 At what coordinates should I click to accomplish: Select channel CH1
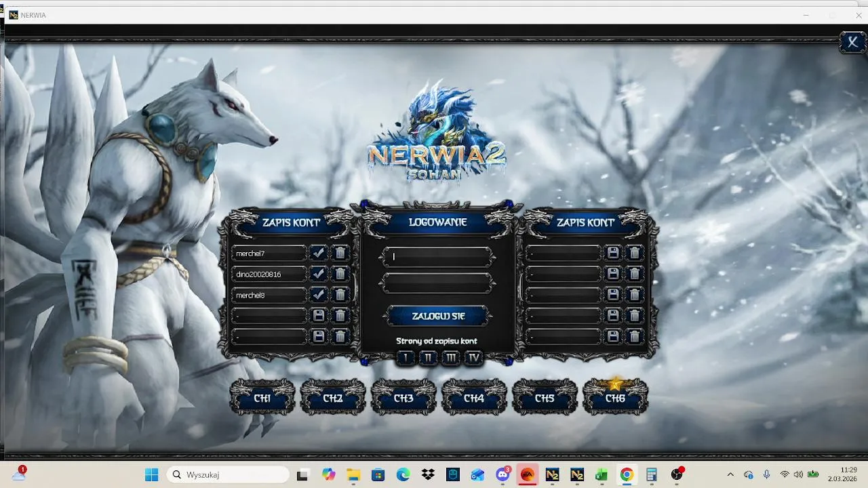pos(262,398)
